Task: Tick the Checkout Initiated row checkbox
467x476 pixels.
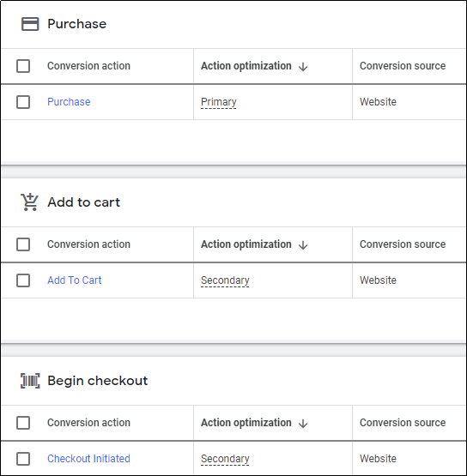Action: (23, 459)
